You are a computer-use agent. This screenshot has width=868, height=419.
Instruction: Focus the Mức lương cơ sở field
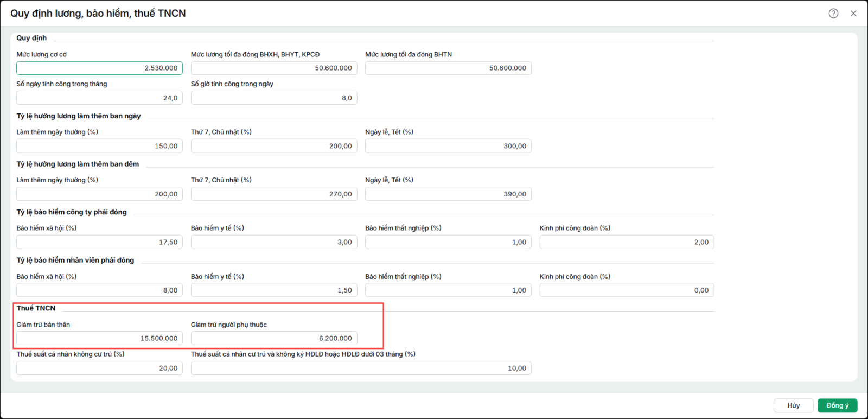[x=99, y=68]
